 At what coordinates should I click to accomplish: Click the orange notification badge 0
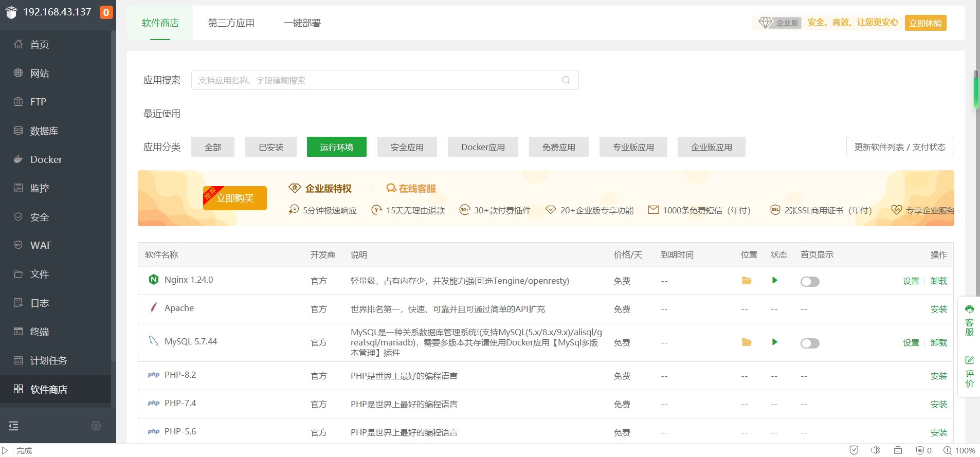point(106,12)
